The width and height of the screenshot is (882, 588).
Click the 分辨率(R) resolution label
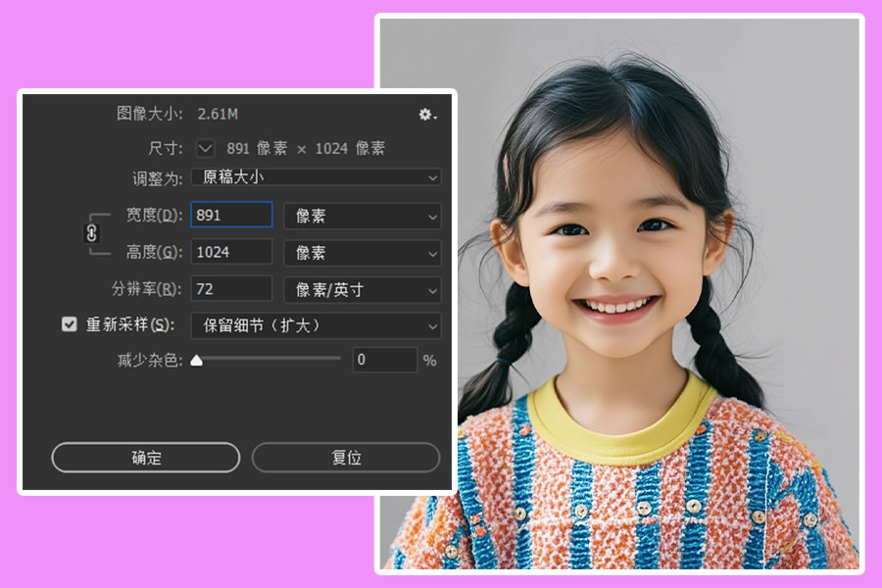coord(146,289)
